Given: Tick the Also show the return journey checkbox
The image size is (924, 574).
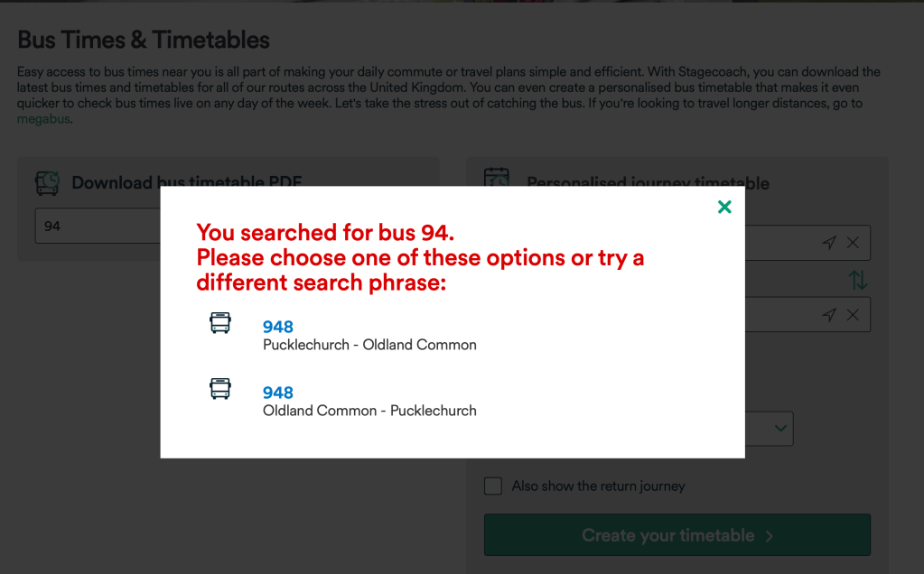Looking at the screenshot, I should click(493, 486).
